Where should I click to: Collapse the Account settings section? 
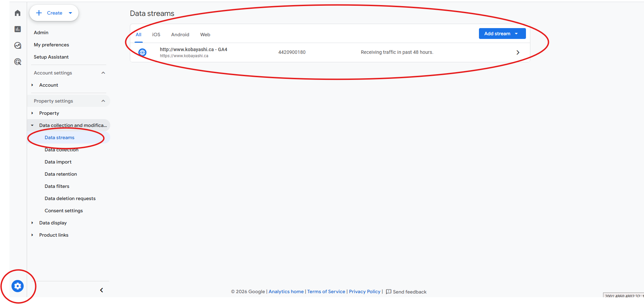point(103,73)
